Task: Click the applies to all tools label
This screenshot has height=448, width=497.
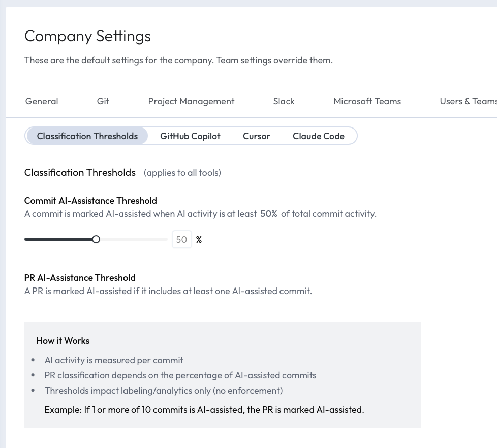Action: point(182,173)
